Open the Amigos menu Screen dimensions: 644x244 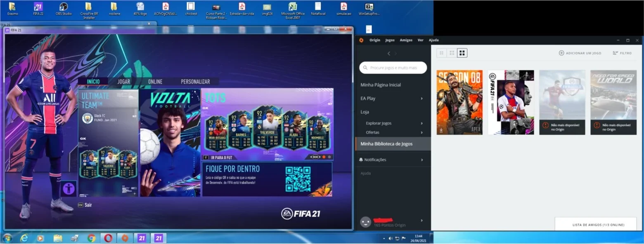[x=406, y=40]
